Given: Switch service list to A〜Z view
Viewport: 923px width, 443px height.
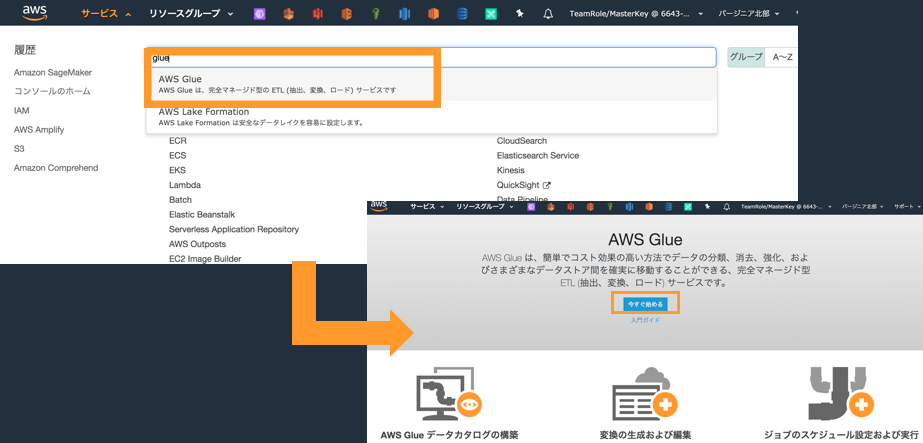Looking at the screenshot, I should coord(782,57).
